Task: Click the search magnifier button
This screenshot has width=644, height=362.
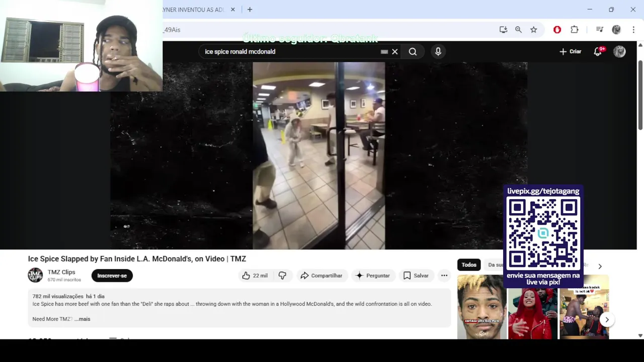Action: click(413, 51)
